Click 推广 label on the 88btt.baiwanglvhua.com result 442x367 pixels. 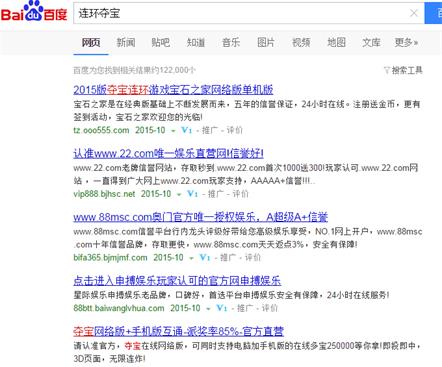pyautogui.click(x=245, y=308)
